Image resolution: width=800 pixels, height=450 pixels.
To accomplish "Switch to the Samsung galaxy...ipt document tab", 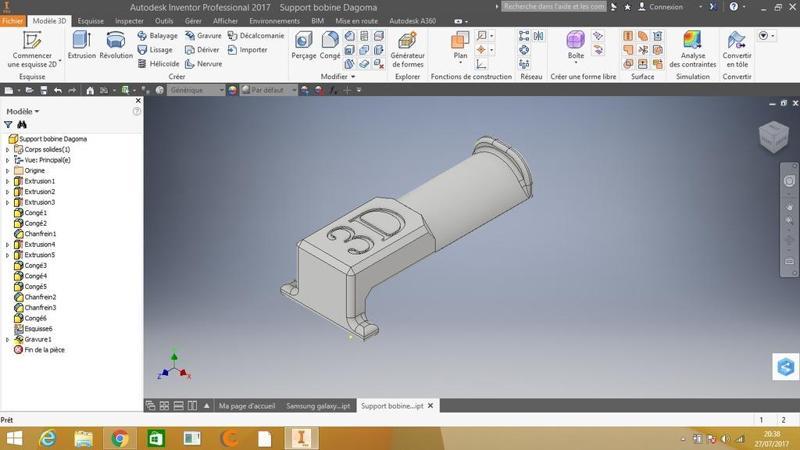I will [x=318, y=406].
